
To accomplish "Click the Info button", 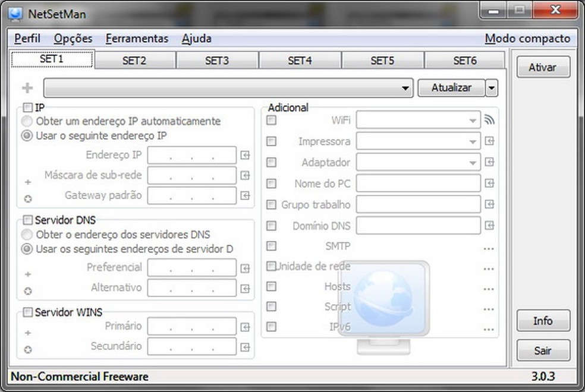I will tap(543, 321).
